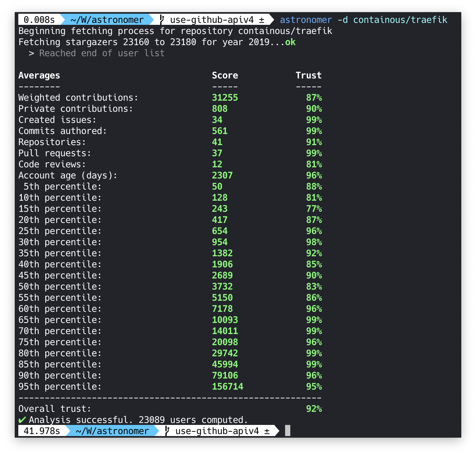Click the 'Overall trust:' label
The image size is (476, 455).
click(x=55, y=409)
